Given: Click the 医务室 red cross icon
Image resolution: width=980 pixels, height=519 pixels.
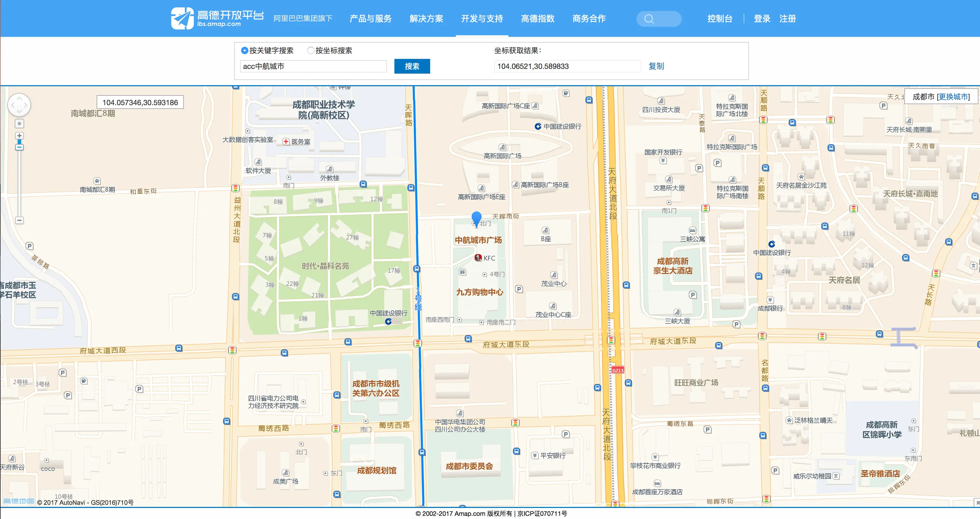Looking at the screenshot, I should pyautogui.click(x=286, y=141).
